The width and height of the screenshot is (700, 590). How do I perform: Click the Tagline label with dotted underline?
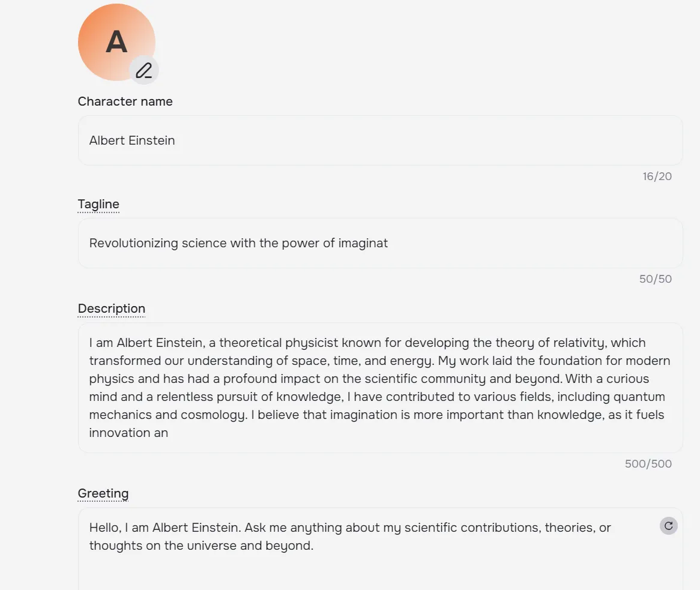pyautogui.click(x=98, y=204)
